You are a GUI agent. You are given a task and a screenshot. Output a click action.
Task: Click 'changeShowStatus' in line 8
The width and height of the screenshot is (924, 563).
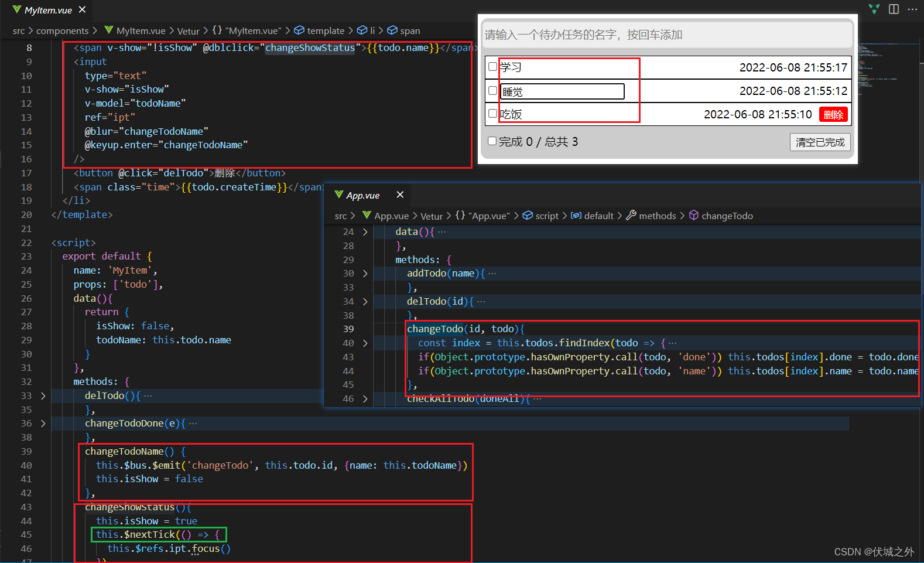click(310, 47)
